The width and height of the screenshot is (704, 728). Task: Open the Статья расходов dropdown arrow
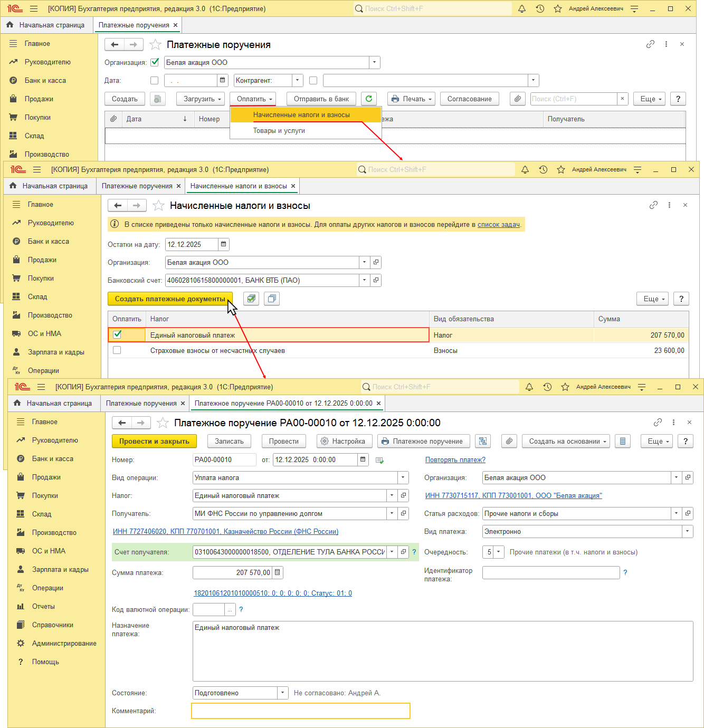tap(677, 513)
